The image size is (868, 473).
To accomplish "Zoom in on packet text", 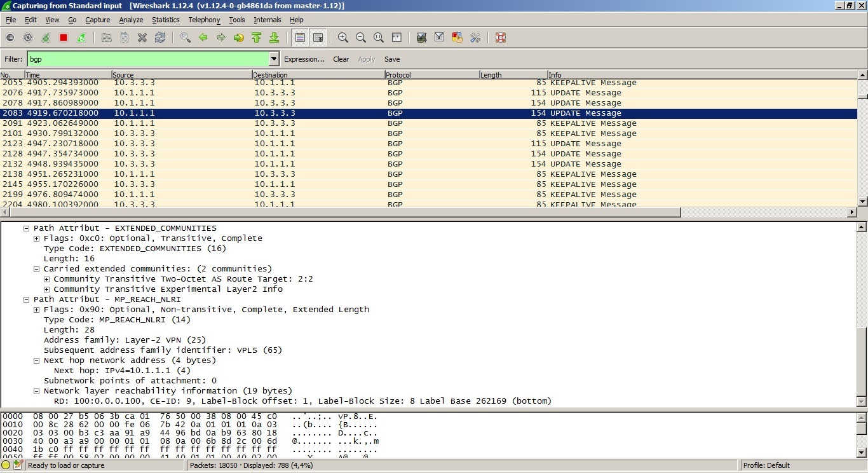I will point(343,38).
